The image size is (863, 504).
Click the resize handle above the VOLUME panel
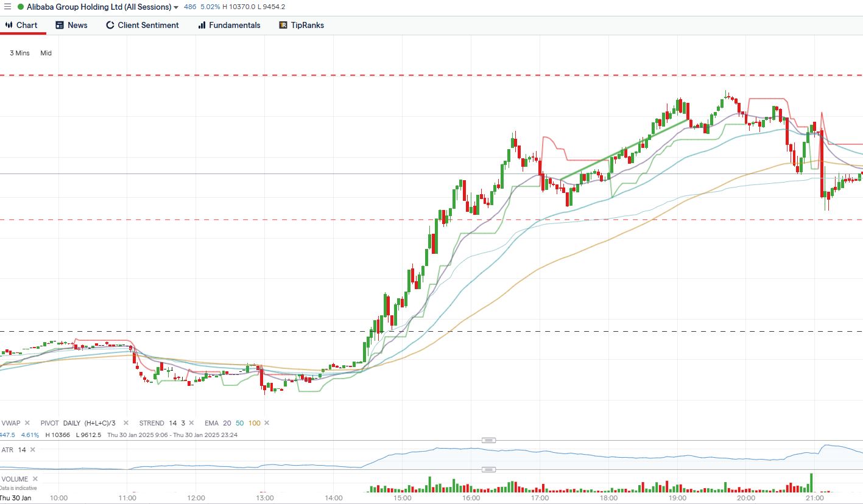point(488,469)
